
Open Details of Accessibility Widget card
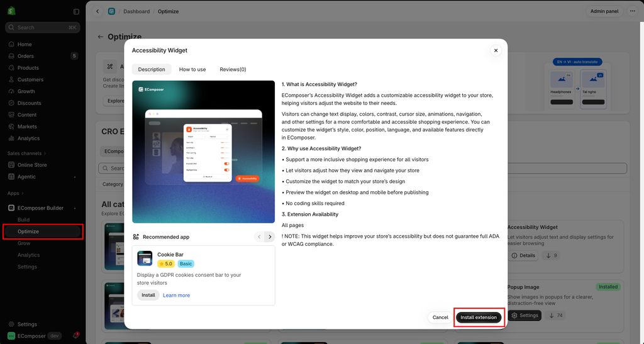tap(523, 255)
